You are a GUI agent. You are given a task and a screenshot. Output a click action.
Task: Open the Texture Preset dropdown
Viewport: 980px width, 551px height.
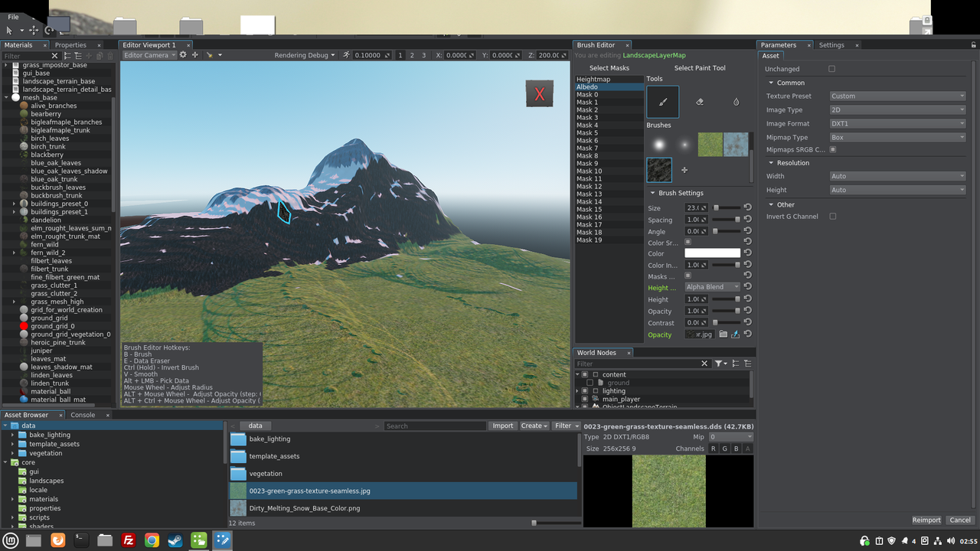[x=897, y=96]
